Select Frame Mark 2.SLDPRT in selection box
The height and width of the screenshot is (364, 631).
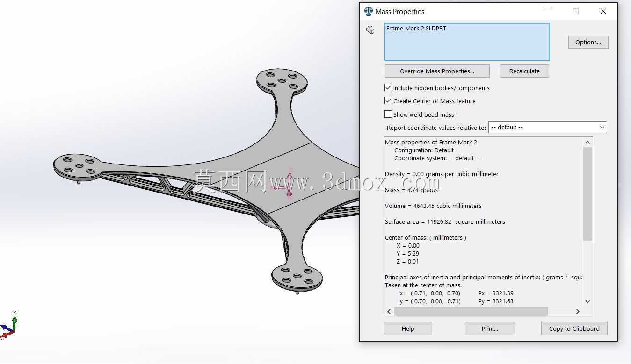pos(416,28)
